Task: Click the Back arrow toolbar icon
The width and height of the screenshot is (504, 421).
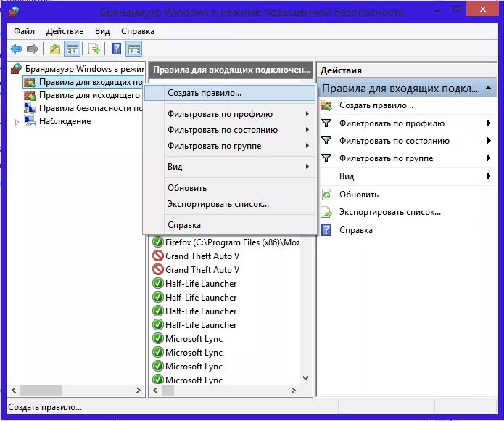Action: (x=16, y=49)
